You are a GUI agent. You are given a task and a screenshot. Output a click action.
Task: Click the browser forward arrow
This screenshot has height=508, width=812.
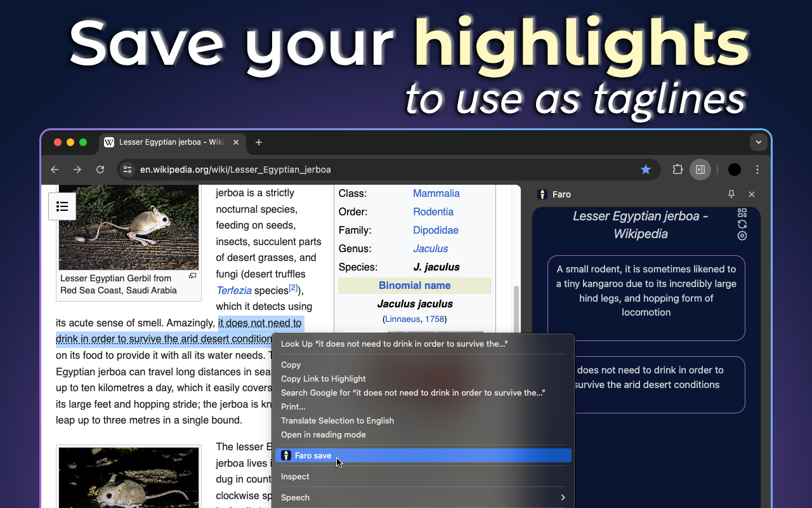77,170
